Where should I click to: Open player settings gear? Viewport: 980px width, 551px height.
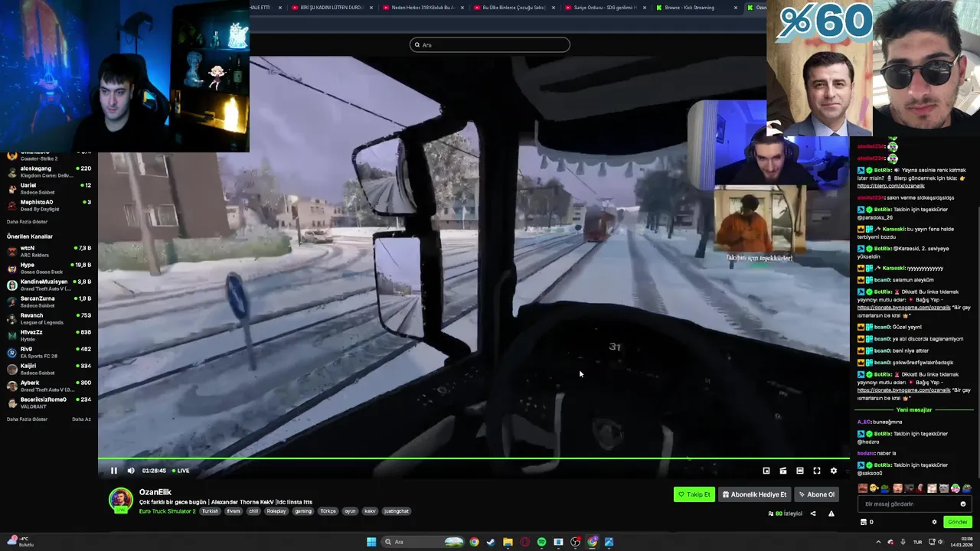click(x=834, y=471)
